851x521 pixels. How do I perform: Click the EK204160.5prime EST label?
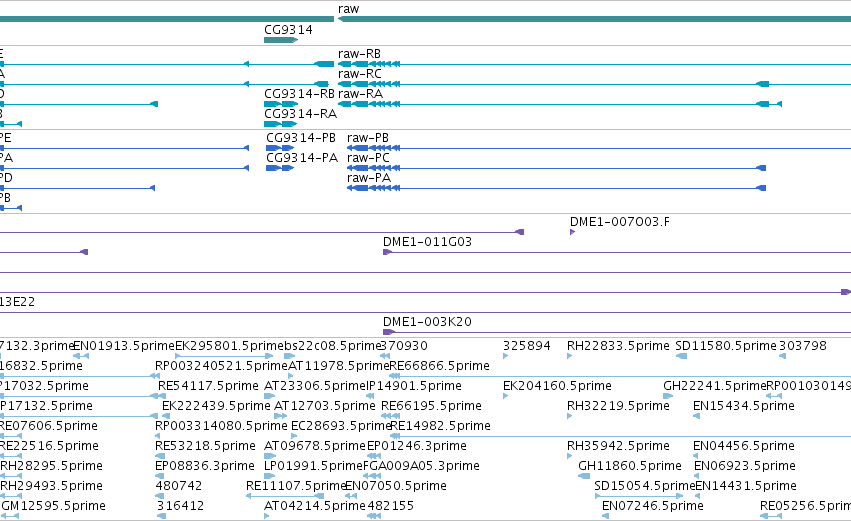click(x=557, y=386)
